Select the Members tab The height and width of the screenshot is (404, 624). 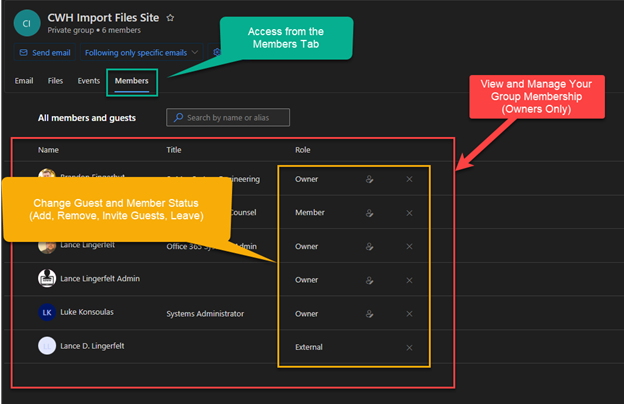point(132,81)
